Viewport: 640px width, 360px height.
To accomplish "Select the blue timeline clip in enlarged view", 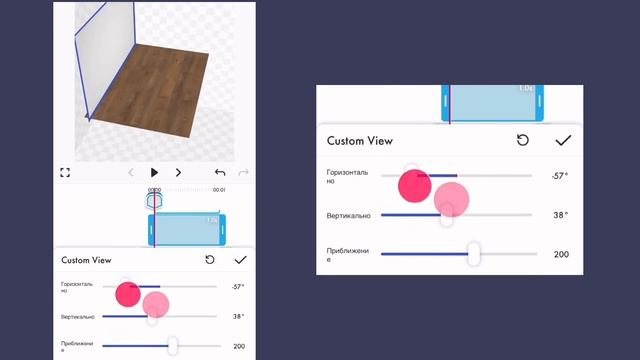I will point(492,103).
